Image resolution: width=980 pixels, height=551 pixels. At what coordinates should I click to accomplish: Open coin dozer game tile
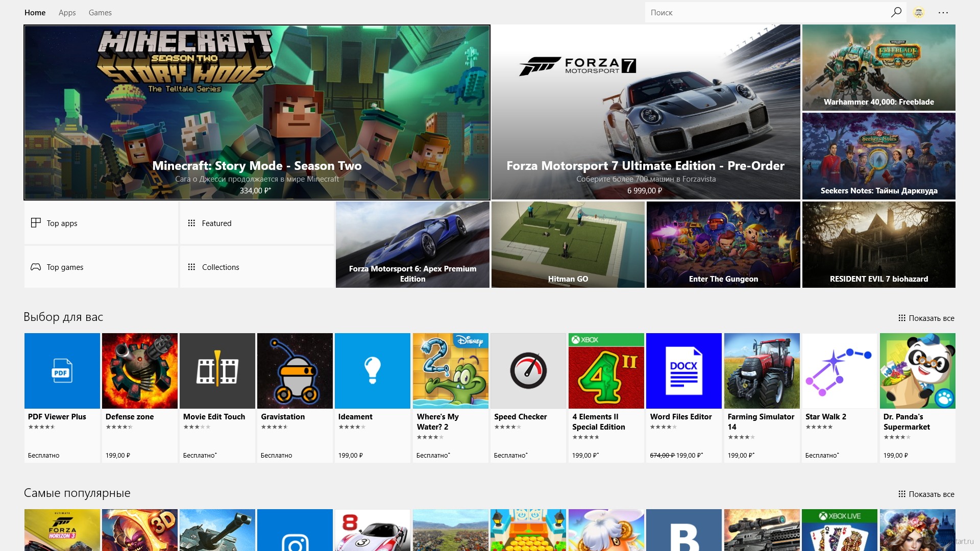click(528, 530)
